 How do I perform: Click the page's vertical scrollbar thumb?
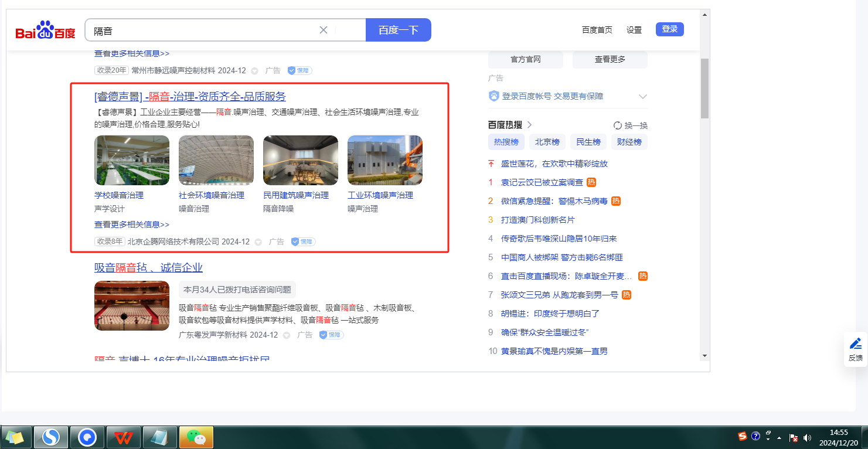click(x=704, y=88)
